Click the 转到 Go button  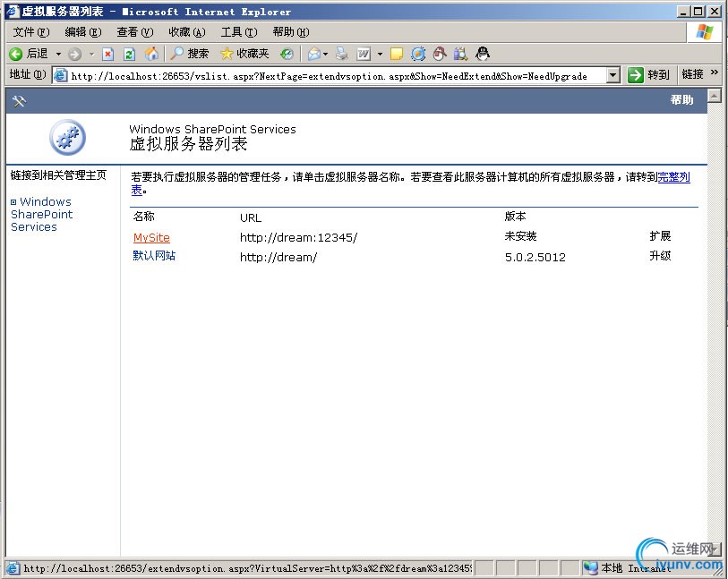tap(648, 74)
